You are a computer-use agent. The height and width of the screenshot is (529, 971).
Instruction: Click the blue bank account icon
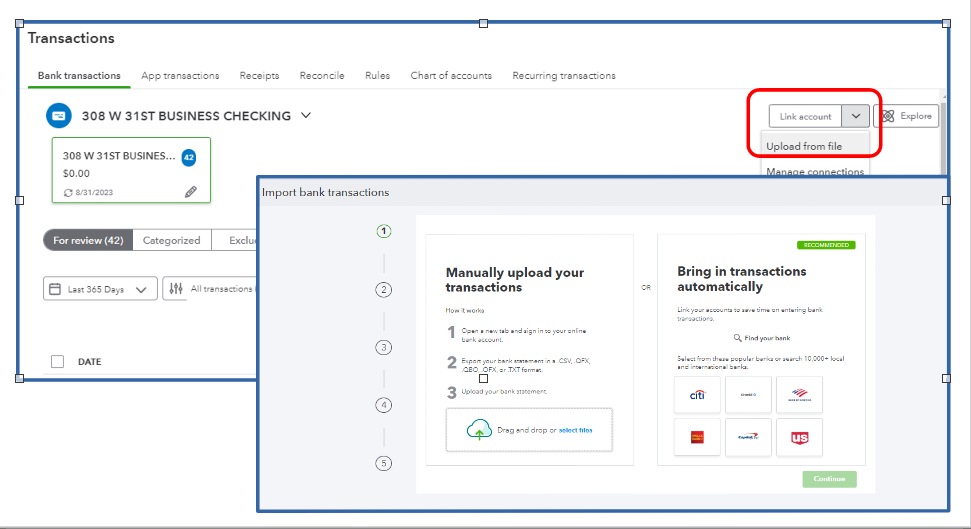(59, 116)
